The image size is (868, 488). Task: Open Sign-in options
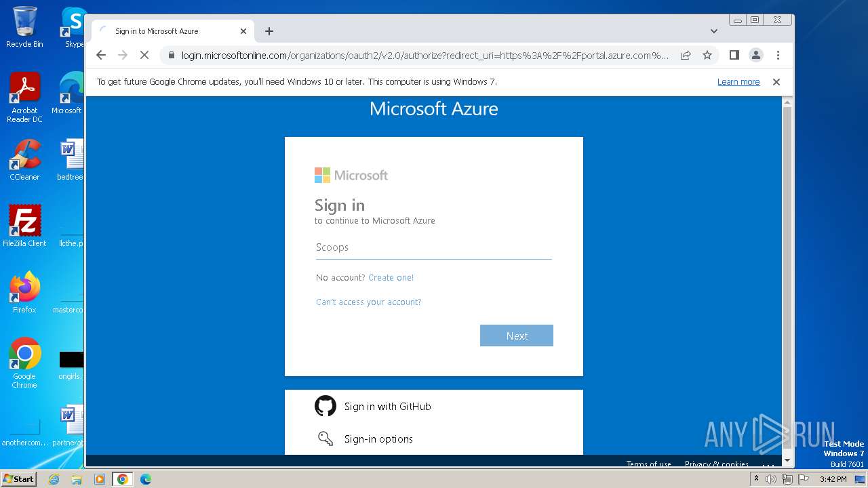click(378, 439)
